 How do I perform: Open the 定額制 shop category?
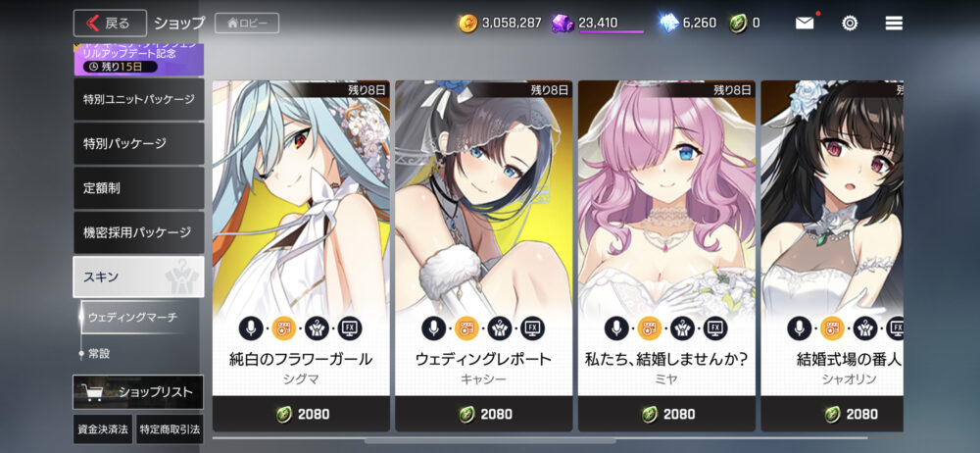tap(139, 187)
